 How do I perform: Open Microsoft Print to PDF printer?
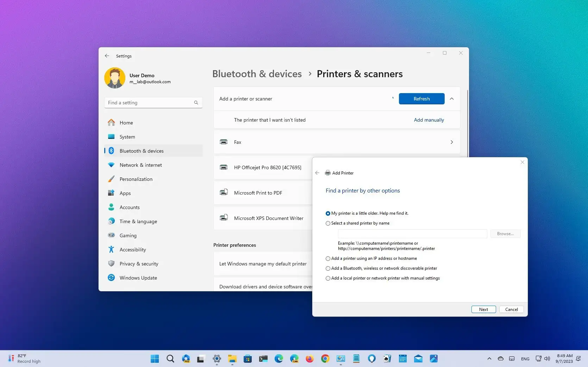coord(263,193)
